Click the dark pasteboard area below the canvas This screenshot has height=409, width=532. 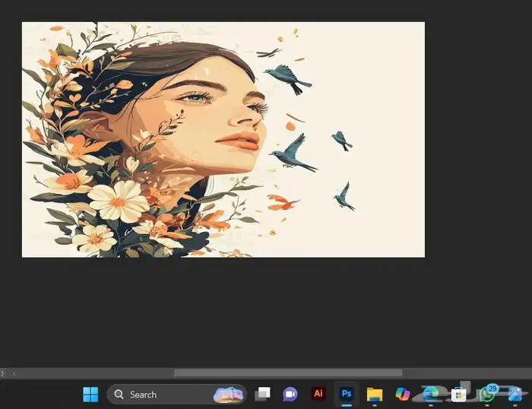[x=266, y=312]
